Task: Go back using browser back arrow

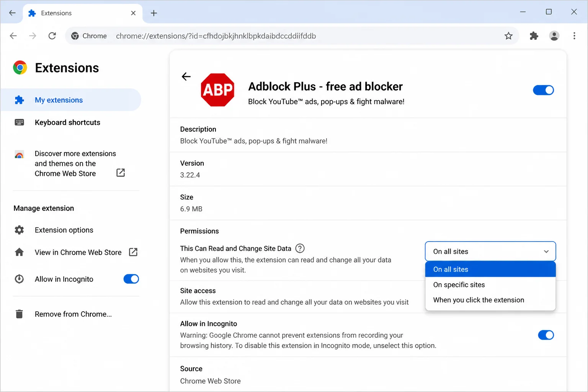Action: click(x=13, y=36)
